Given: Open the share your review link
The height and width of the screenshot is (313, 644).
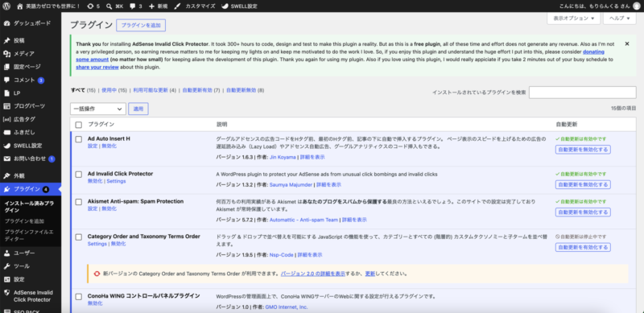Looking at the screenshot, I should click(x=97, y=68).
